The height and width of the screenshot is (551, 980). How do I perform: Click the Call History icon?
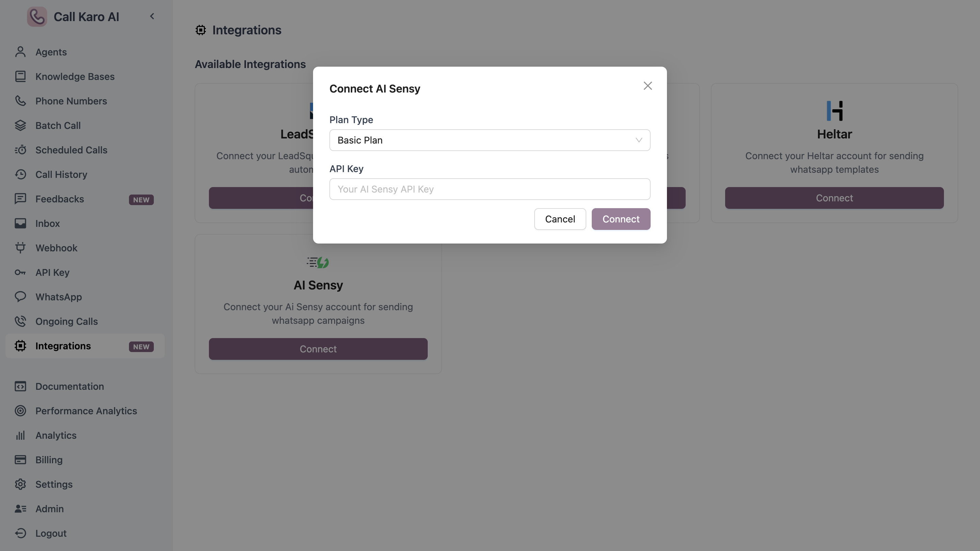coord(20,174)
